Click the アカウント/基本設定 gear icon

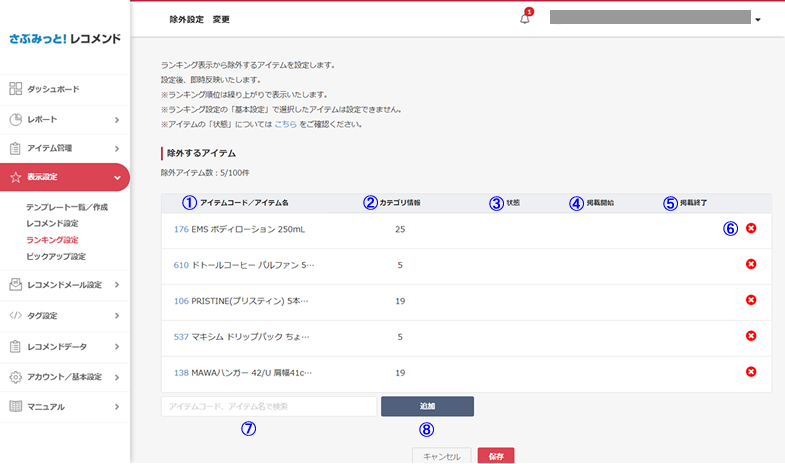(x=16, y=377)
